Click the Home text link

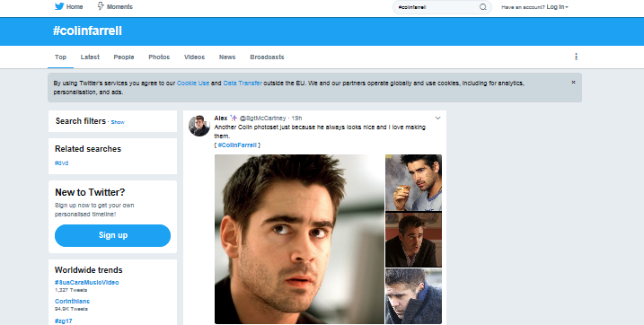[x=75, y=7]
